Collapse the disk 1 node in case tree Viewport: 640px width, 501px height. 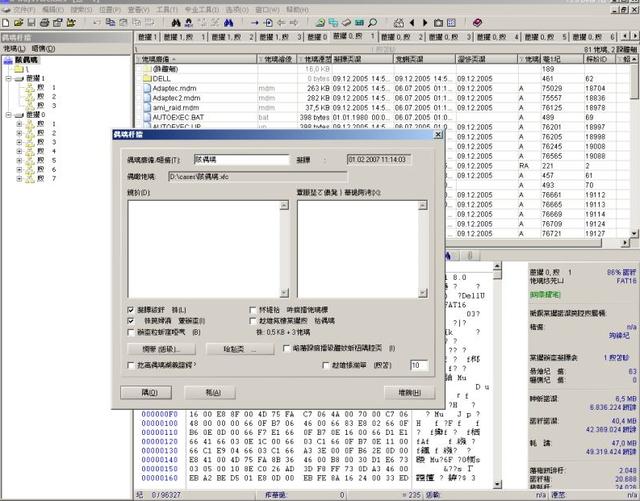tap(9, 78)
